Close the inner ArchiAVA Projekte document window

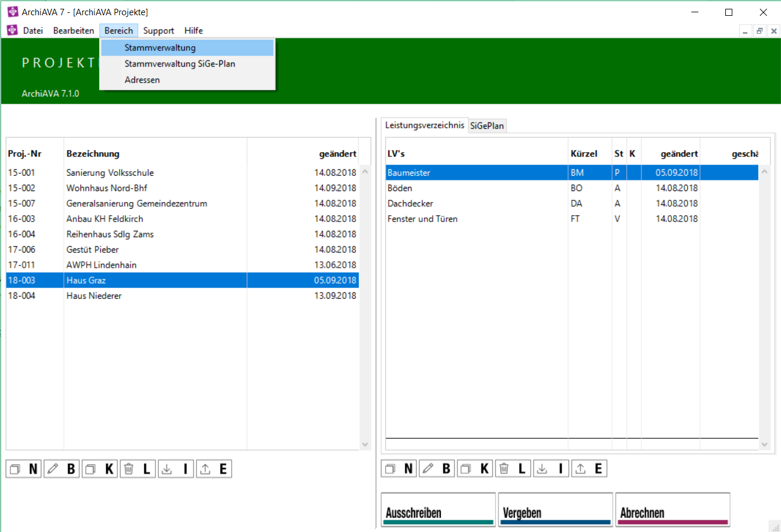[x=774, y=31]
